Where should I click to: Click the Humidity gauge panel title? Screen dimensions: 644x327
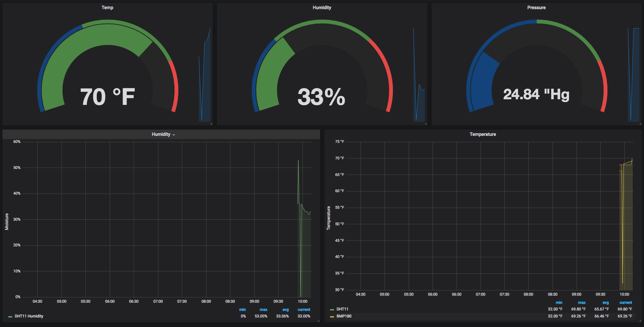coord(322,7)
